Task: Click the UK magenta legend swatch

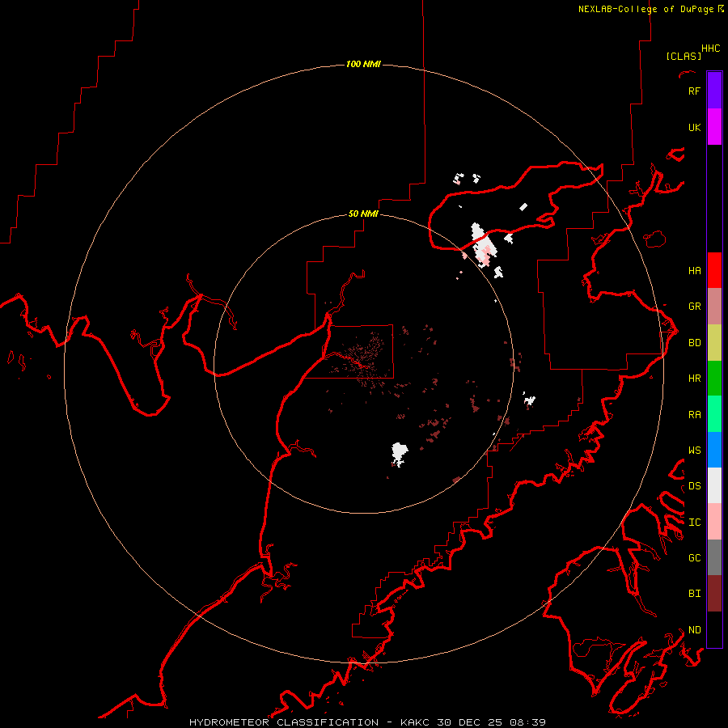Action: pos(714,127)
